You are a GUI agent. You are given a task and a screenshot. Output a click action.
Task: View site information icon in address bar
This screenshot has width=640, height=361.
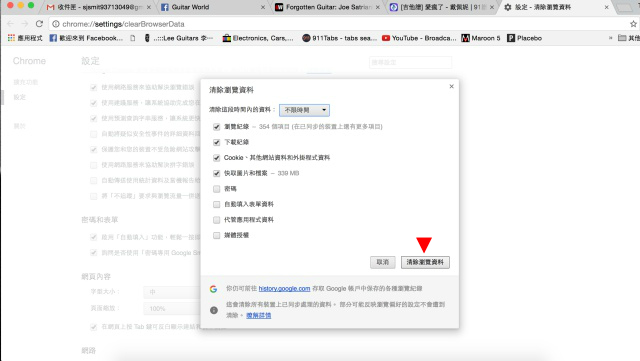56,24
